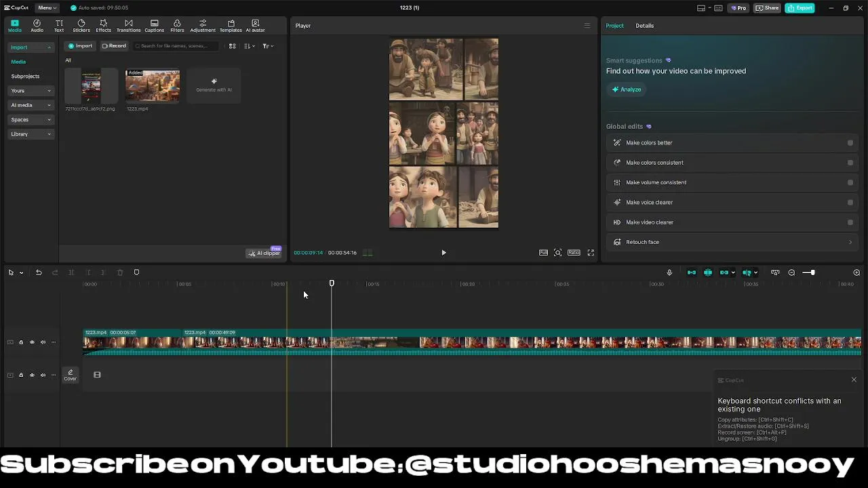Click the media search input field
Screen dimensions: 868x488
pyautogui.click(x=176, y=46)
